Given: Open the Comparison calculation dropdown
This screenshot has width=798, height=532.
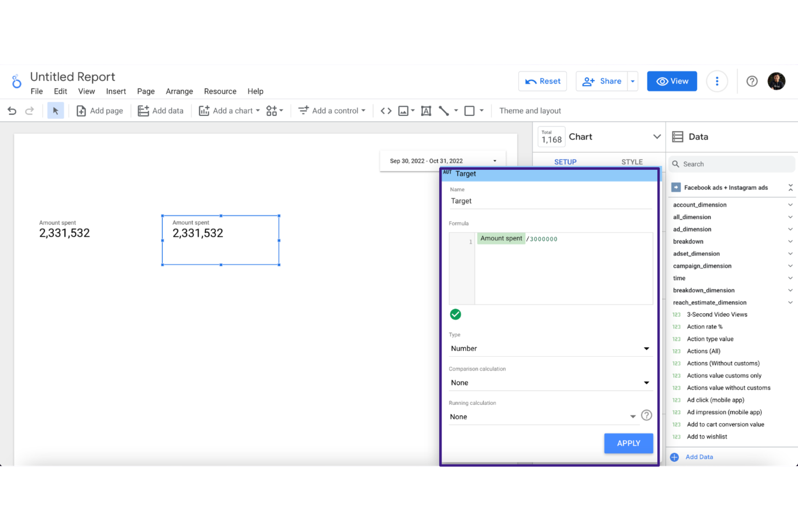Looking at the screenshot, I should point(646,383).
